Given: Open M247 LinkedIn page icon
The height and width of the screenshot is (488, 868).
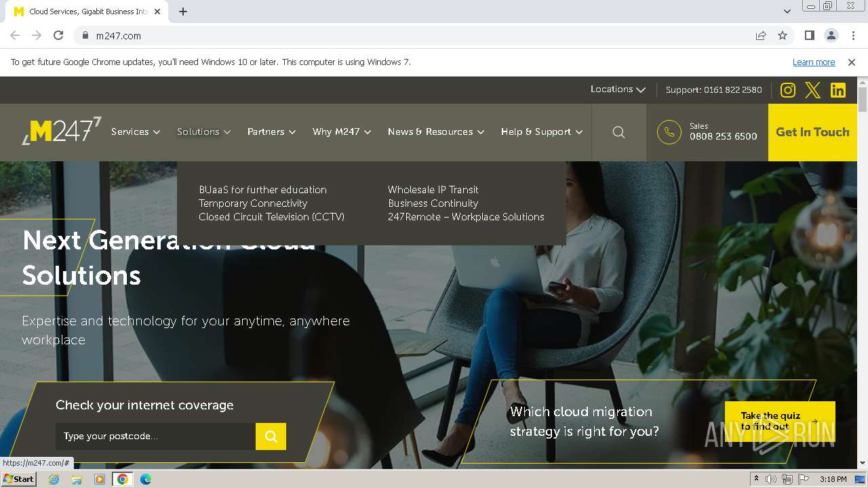Looking at the screenshot, I should 838,90.
